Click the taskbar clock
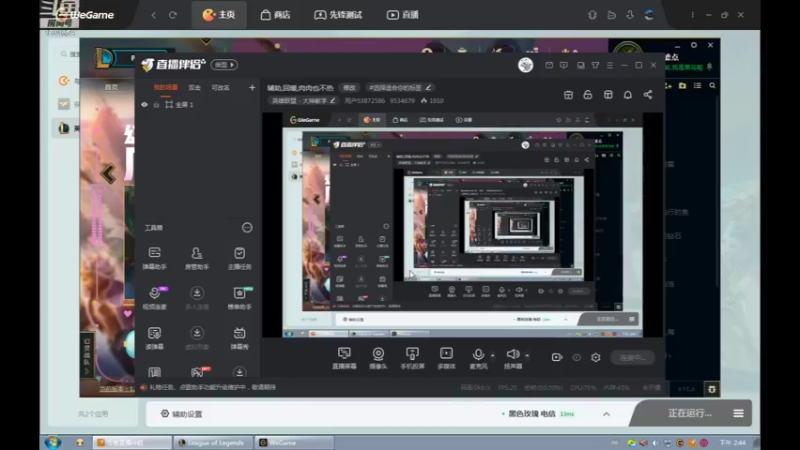Screen dimensions: 800x450 click(x=733, y=442)
